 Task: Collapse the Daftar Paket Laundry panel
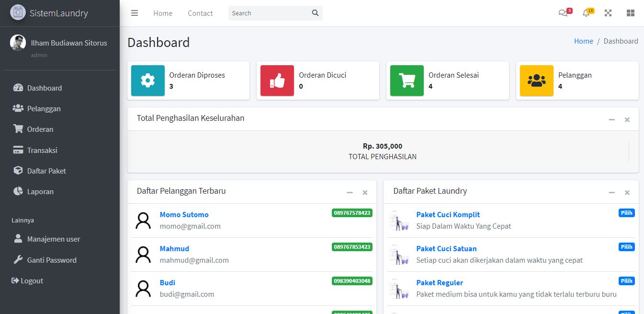(x=611, y=192)
